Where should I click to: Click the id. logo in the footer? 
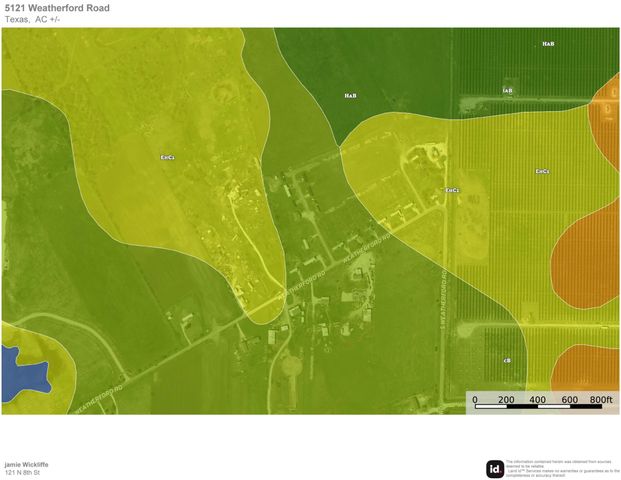pos(495,468)
